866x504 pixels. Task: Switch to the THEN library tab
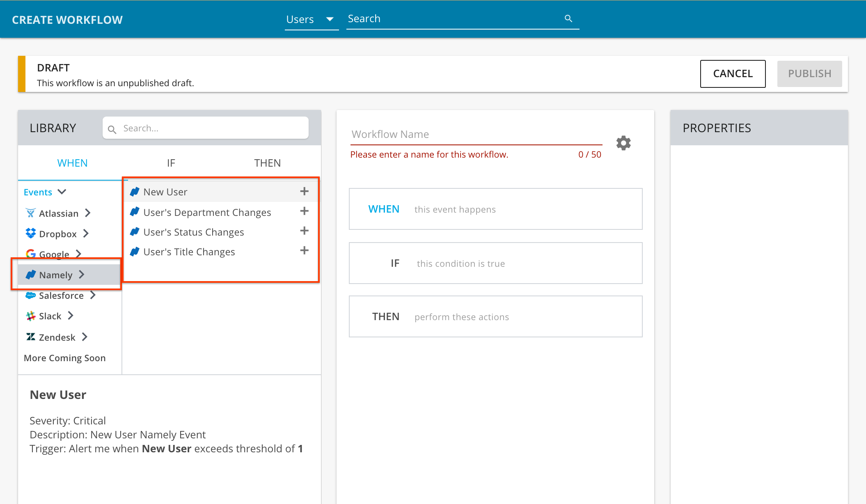click(x=268, y=163)
